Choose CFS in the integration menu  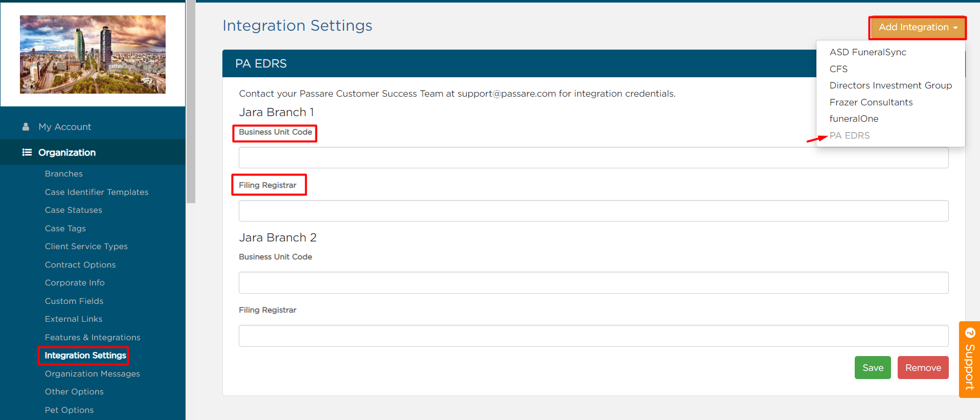(838, 69)
